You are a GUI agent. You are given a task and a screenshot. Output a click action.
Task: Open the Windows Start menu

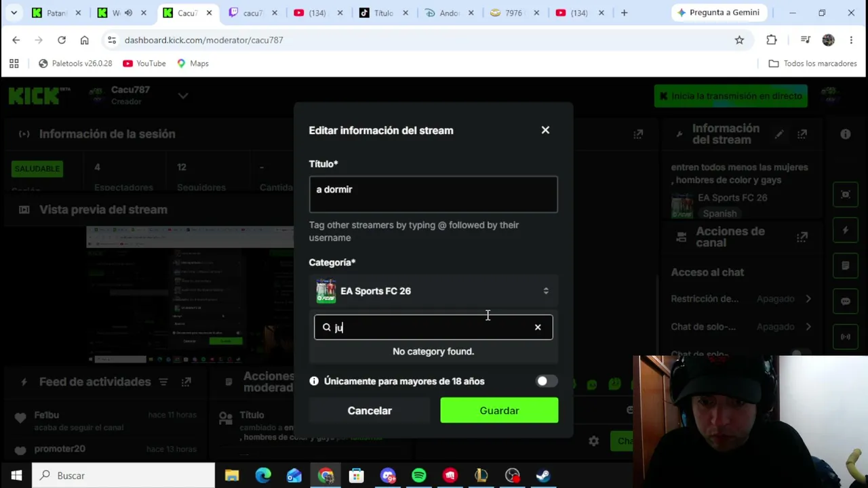(x=16, y=476)
